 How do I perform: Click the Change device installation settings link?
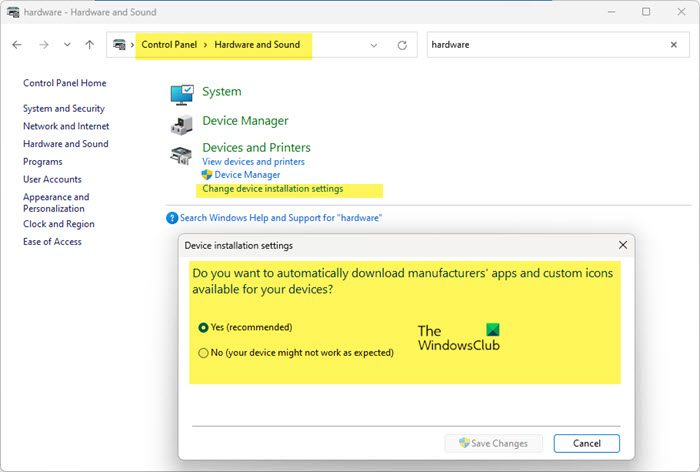click(272, 188)
